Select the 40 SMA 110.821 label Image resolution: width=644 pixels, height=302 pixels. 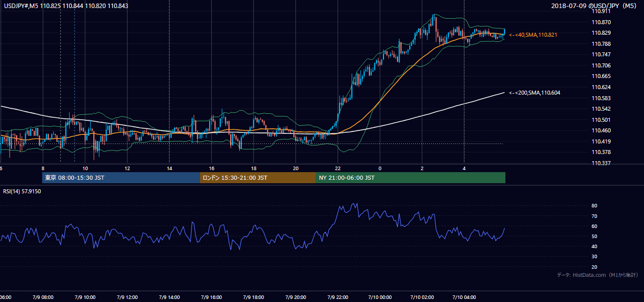pos(533,35)
